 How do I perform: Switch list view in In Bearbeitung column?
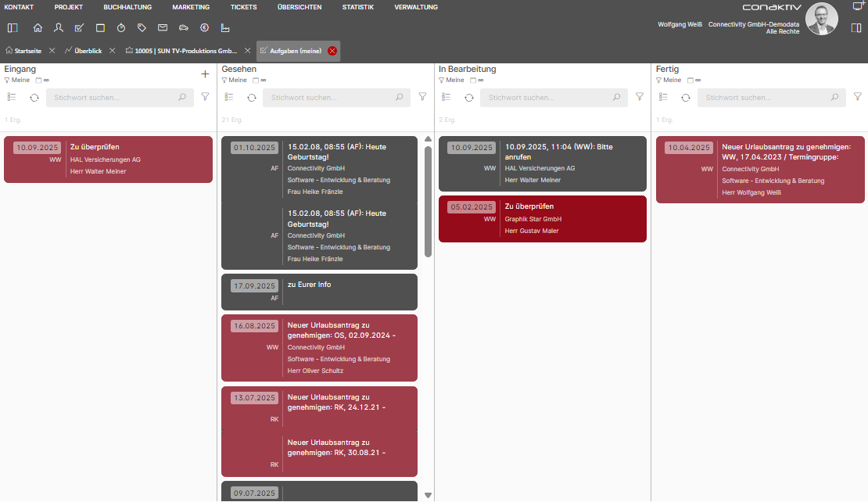click(447, 98)
